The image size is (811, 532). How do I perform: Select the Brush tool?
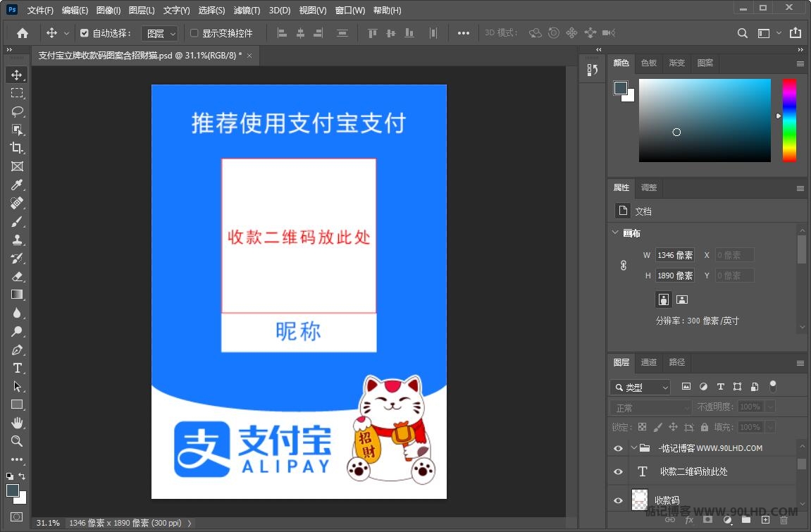pos(16,221)
